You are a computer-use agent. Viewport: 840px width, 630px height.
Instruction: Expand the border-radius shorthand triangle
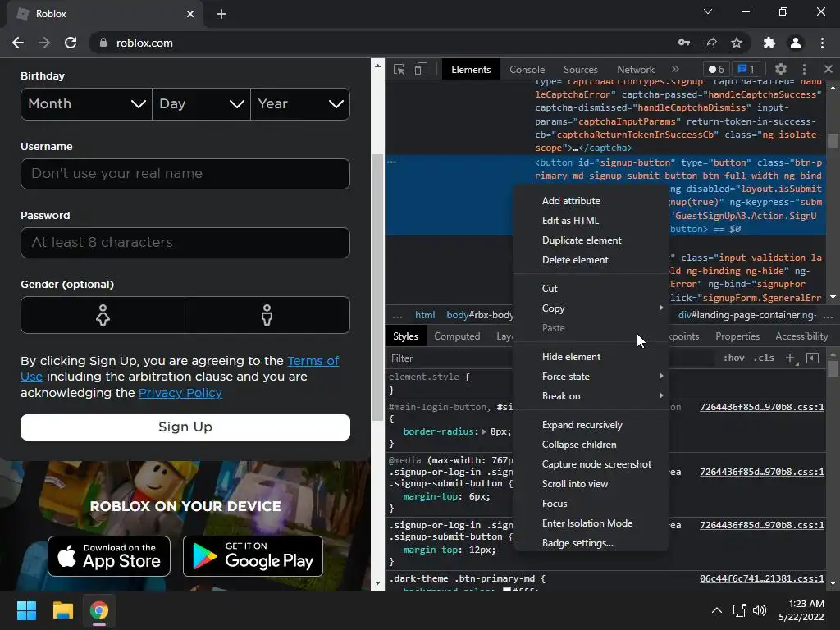(484, 431)
